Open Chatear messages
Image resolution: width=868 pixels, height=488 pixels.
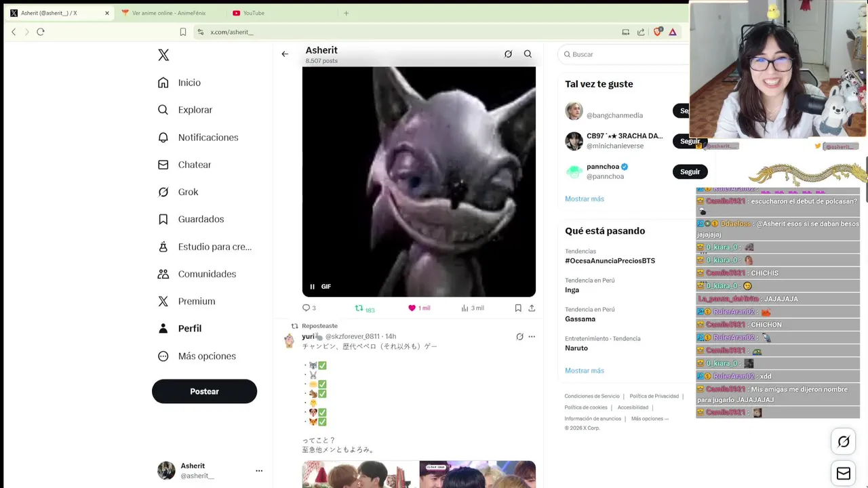coord(184,165)
